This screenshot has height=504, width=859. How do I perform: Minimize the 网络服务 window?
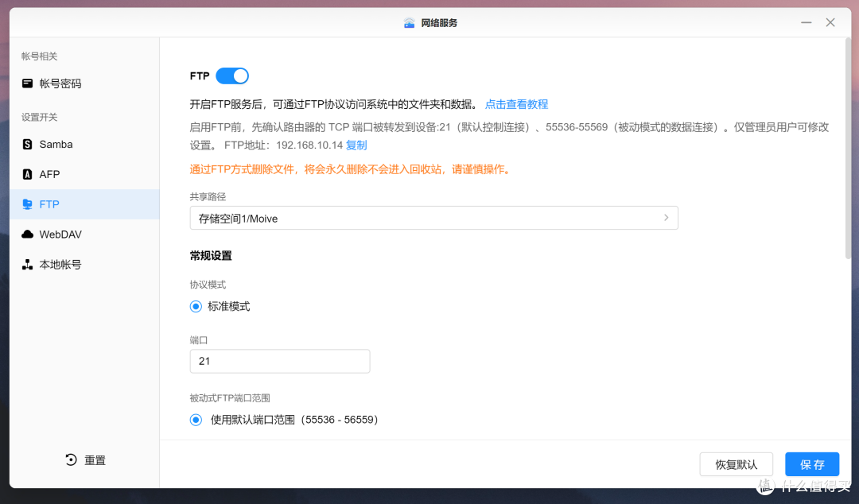(807, 22)
